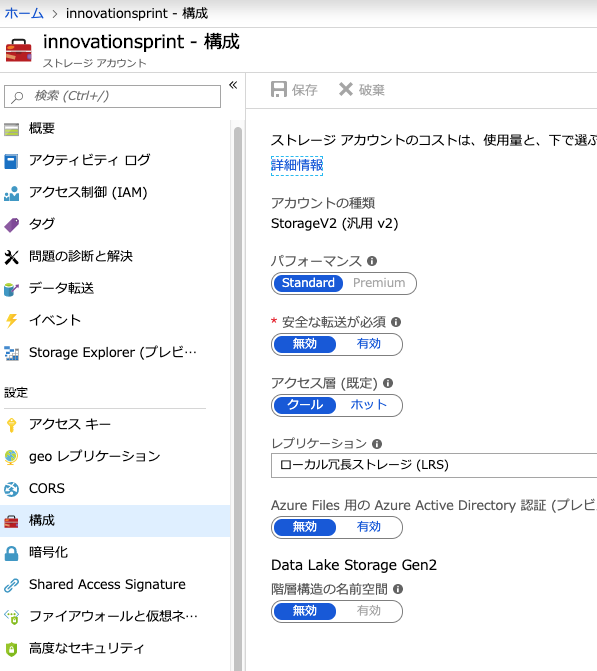Image resolution: width=597 pixels, height=671 pixels.
Task: Go to ホーム breadcrumb link
Action: [x=24, y=13]
